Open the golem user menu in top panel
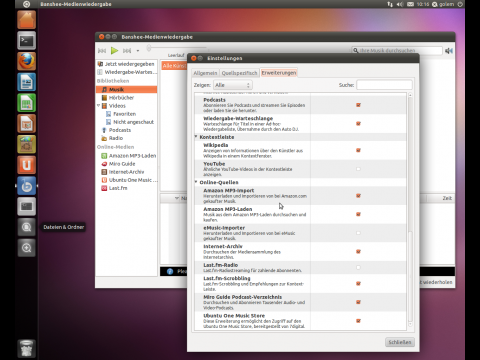The height and width of the screenshot is (360, 480). pos(443,4)
